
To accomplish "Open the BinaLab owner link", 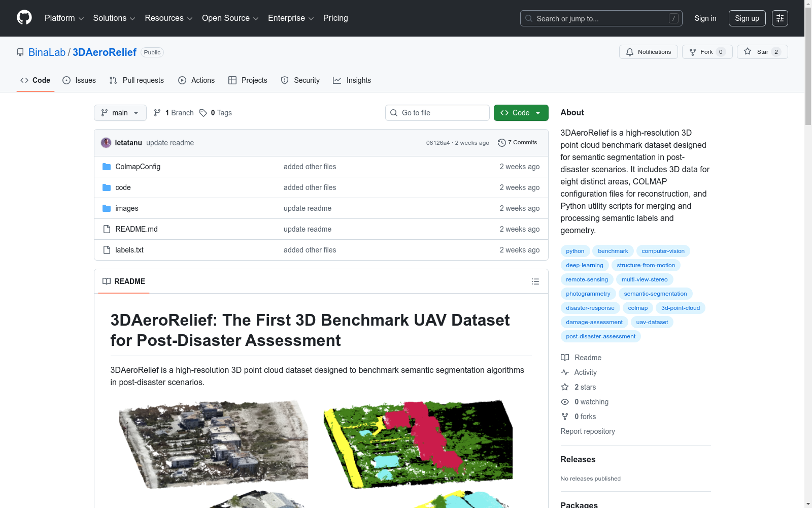I will tap(47, 52).
